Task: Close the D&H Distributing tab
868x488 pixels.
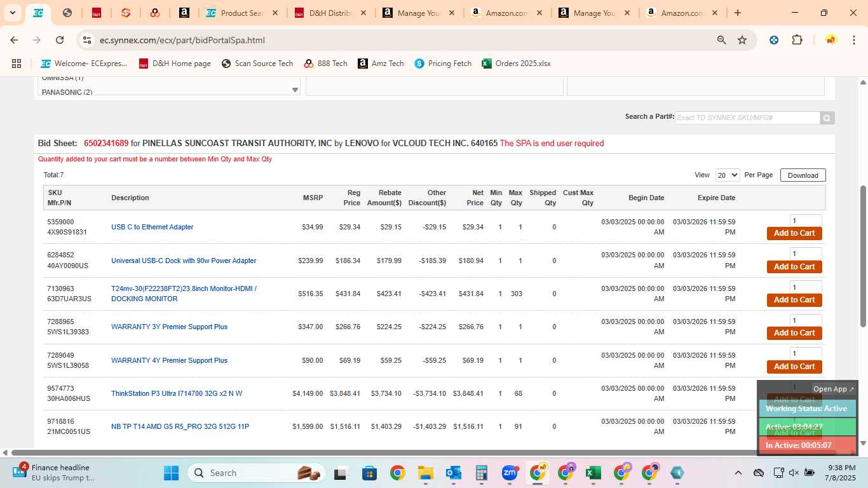Action: coord(362,13)
